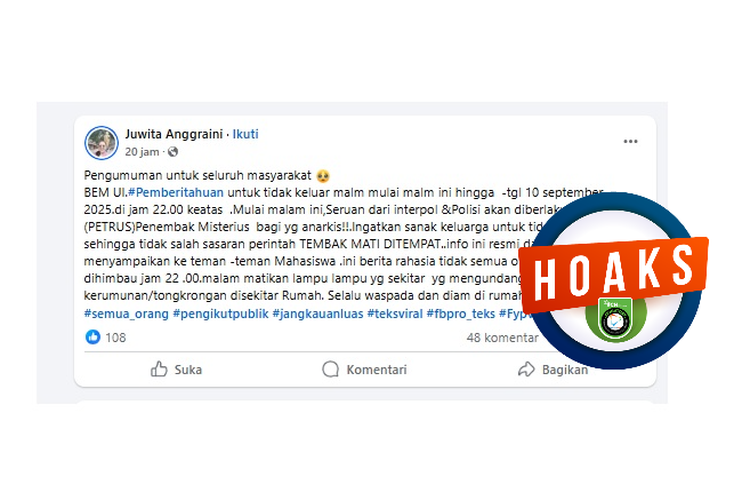Like the post with Suka button
The image size is (750, 500).
[x=176, y=369]
